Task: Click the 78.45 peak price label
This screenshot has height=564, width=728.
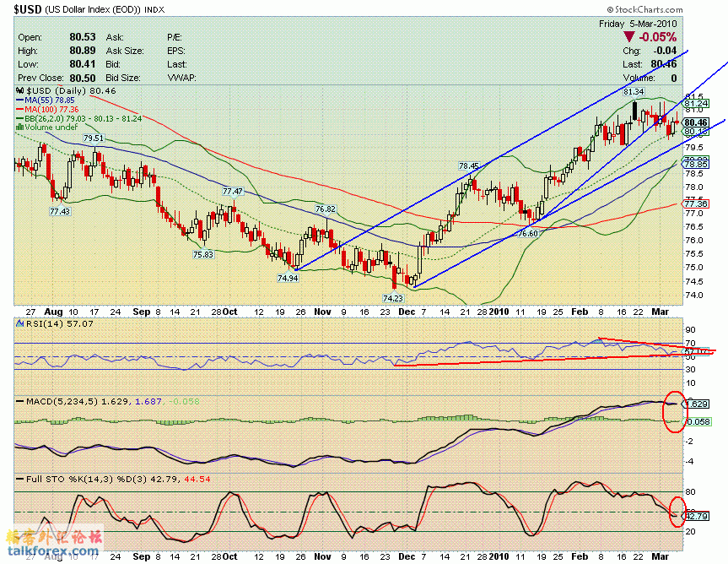Action: coord(468,165)
